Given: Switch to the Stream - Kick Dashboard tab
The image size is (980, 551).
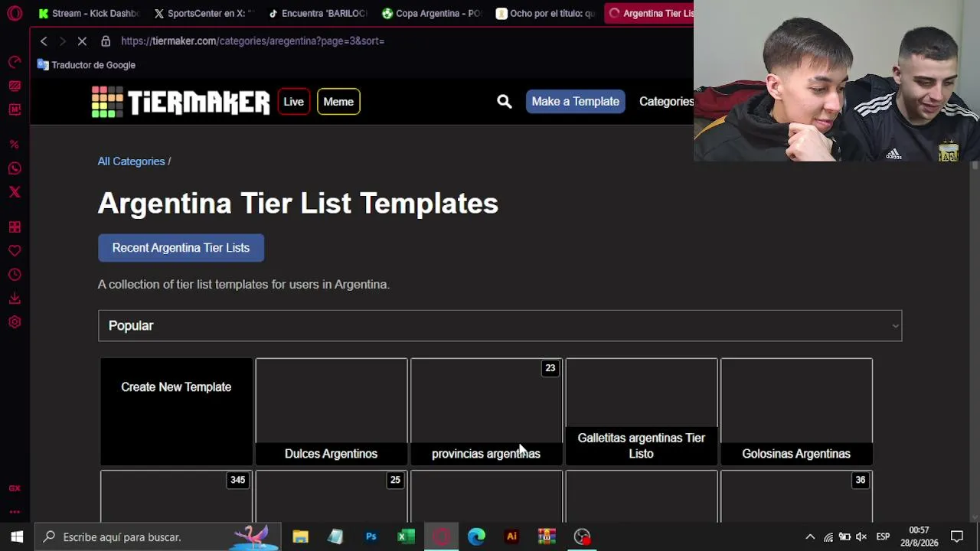Looking at the screenshot, I should pos(88,13).
